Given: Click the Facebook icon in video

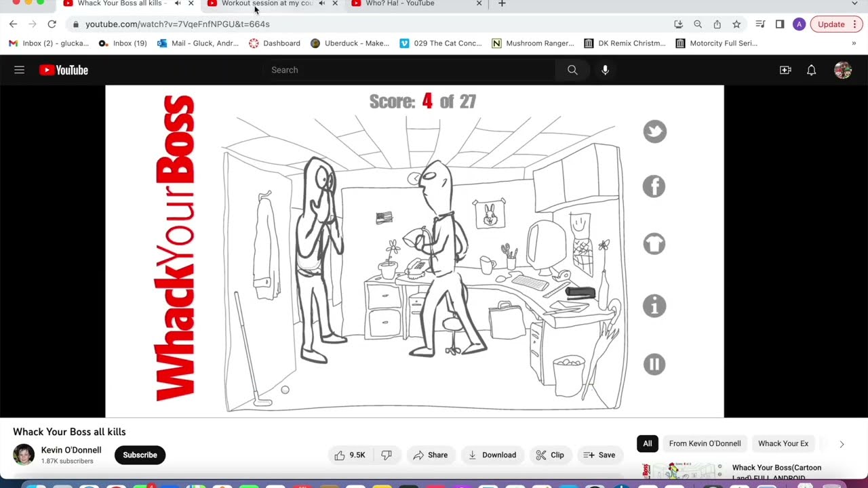Looking at the screenshot, I should click(x=654, y=186).
